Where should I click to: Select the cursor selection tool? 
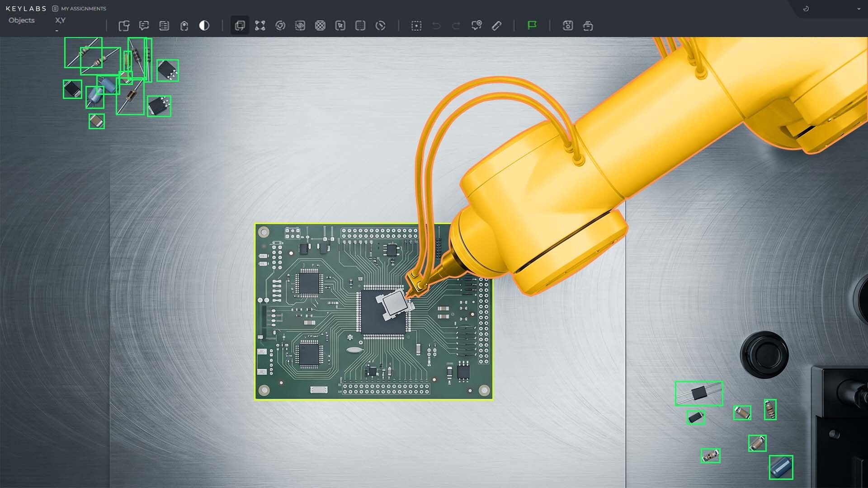pyautogui.click(x=340, y=26)
